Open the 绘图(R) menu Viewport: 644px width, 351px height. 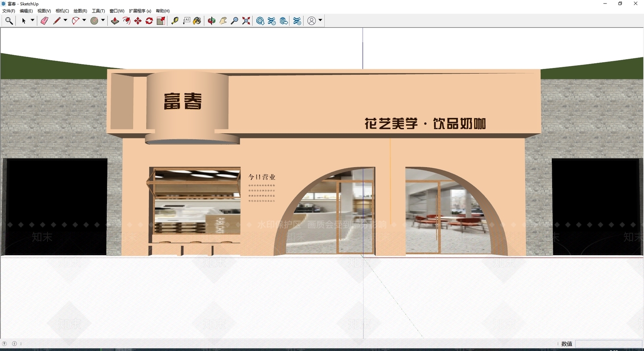pyautogui.click(x=80, y=11)
